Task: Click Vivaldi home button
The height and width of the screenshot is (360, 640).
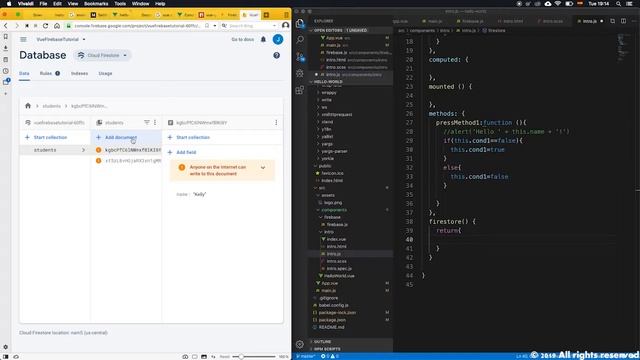Action: (x=57, y=26)
